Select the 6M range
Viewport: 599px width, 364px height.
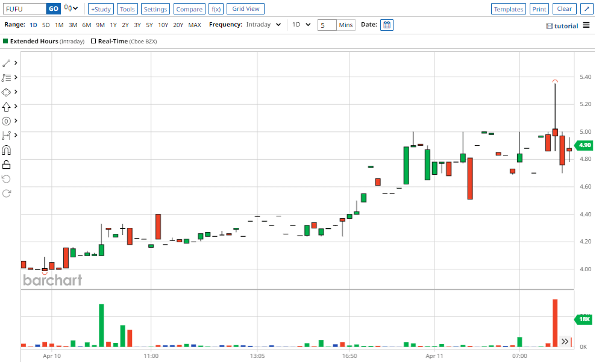coord(87,25)
